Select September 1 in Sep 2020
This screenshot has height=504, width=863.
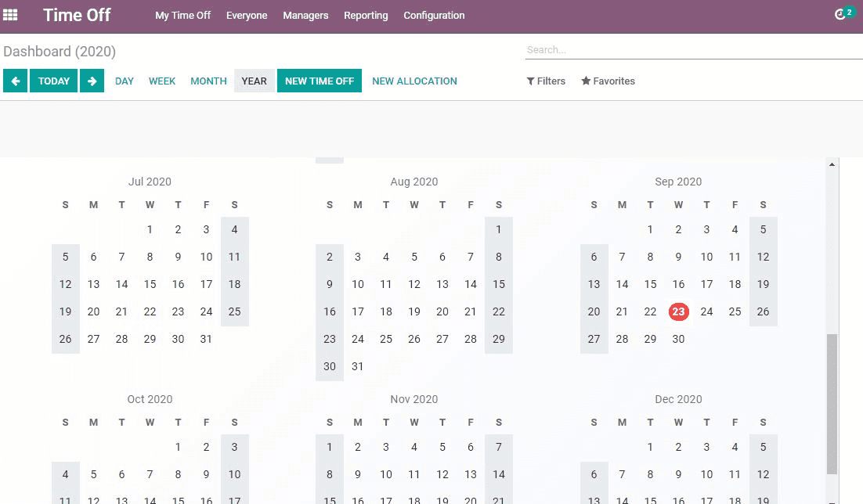[650, 229]
